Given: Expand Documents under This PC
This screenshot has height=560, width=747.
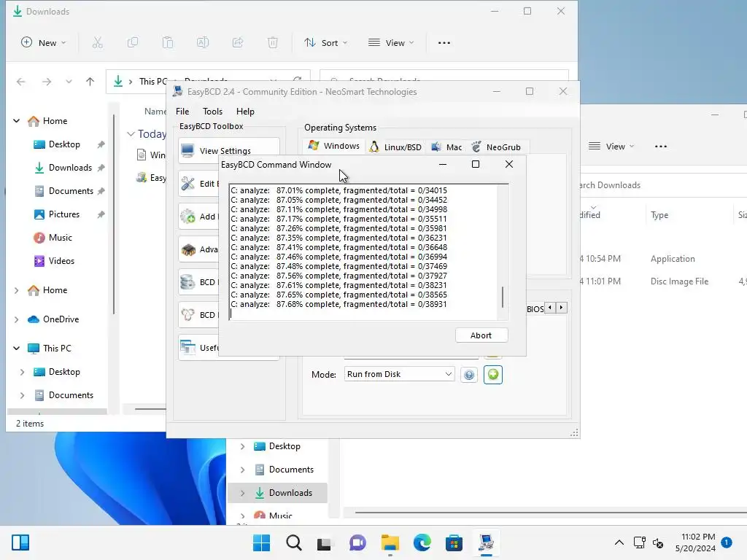Looking at the screenshot, I should (x=23, y=395).
